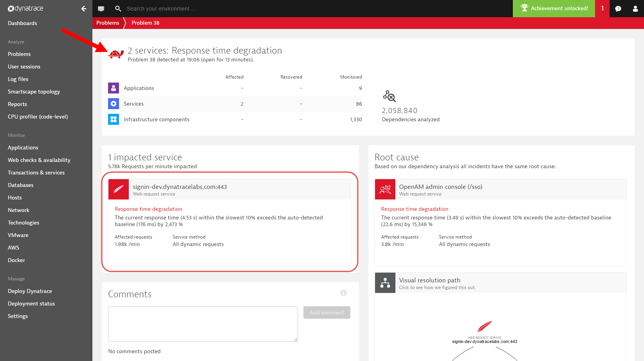Click the feather node in resolution graph
Screen dimensions: 644x361
tap(485, 326)
